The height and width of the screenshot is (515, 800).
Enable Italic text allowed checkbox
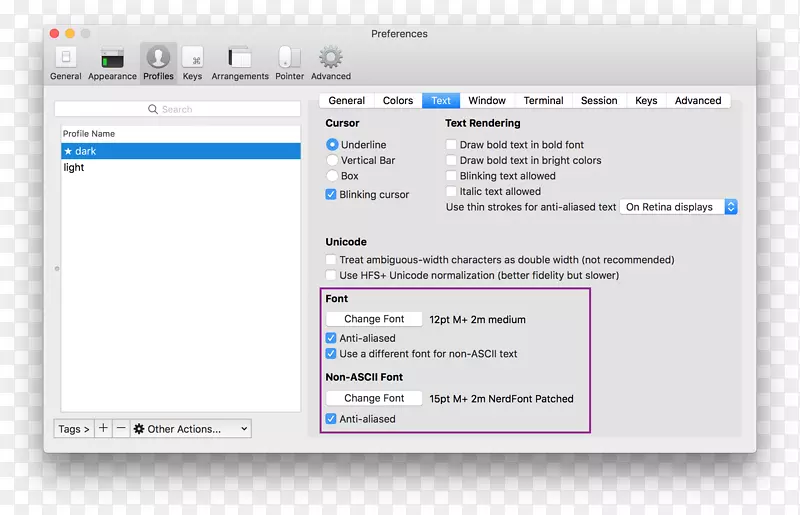point(451,191)
